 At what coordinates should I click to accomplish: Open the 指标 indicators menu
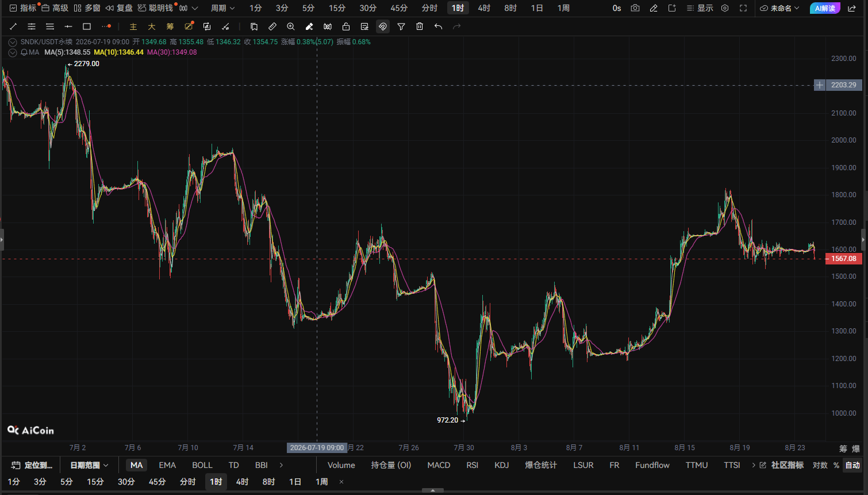[x=23, y=8]
